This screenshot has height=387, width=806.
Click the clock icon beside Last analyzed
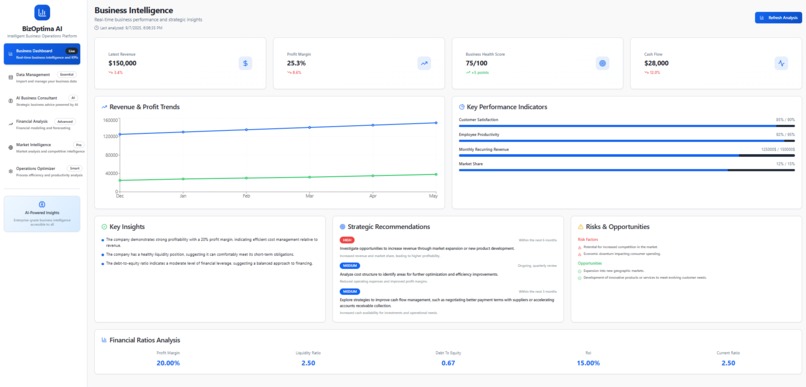[97, 28]
